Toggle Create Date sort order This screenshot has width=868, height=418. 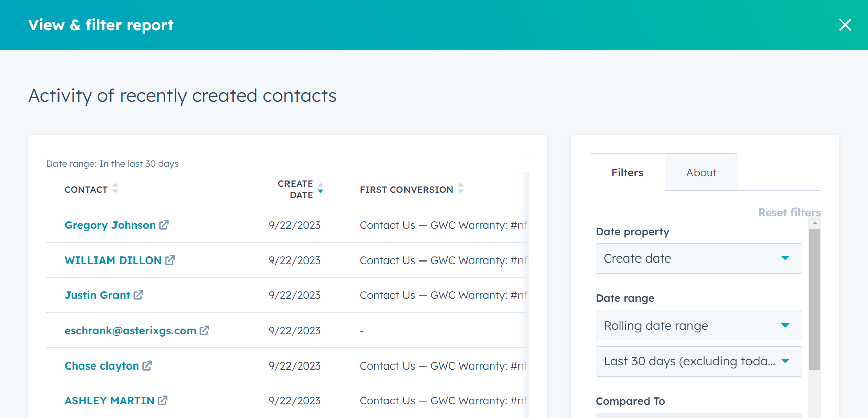click(x=320, y=188)
